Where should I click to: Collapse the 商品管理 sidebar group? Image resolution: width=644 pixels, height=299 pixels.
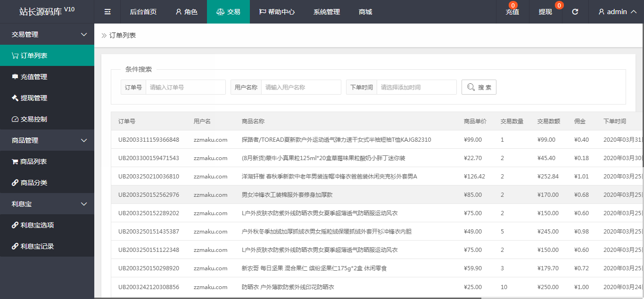pos(84,140)
